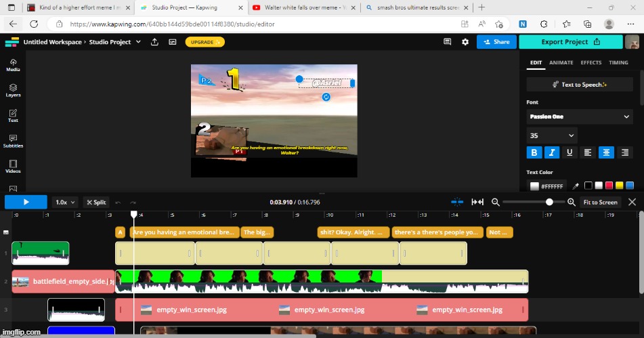The height and width of the screenshot is (338, 644).
Task: Click the eyedropper color picker icon
Action: (x=576, y=186)
